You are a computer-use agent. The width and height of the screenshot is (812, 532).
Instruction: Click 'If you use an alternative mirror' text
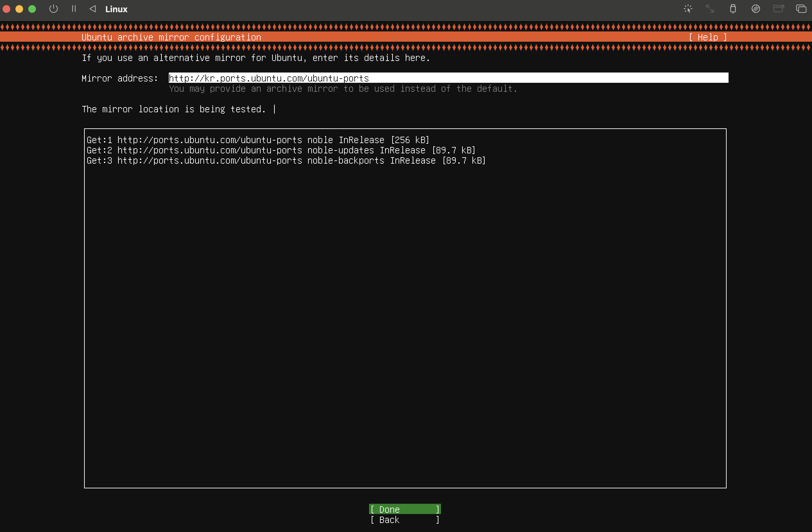click(255, 58)
